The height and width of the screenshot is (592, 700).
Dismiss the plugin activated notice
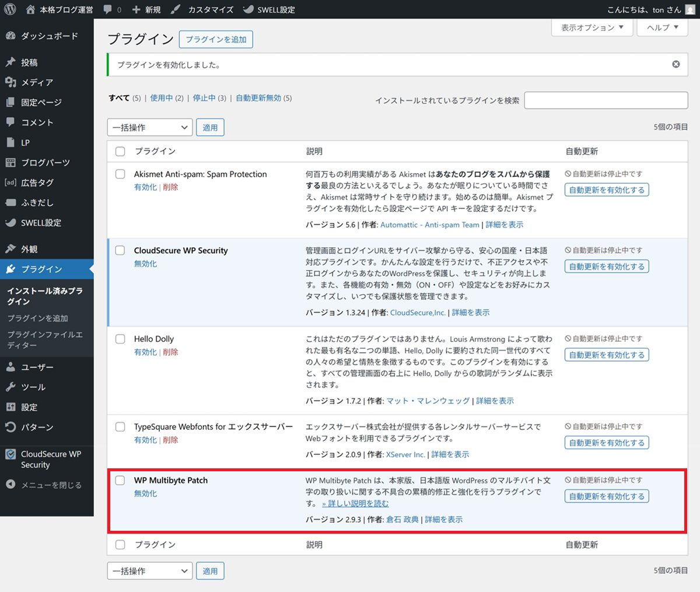point(675,64)
